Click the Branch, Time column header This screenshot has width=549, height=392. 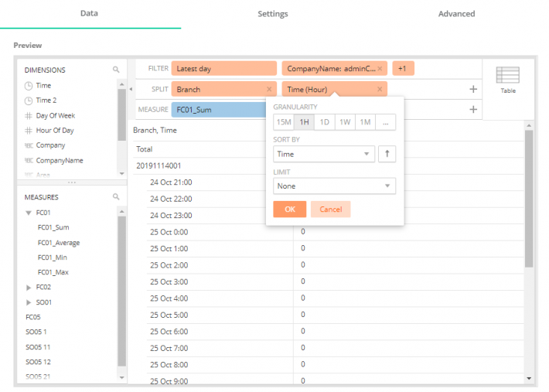pyautogui.click(x=155, y=130)
